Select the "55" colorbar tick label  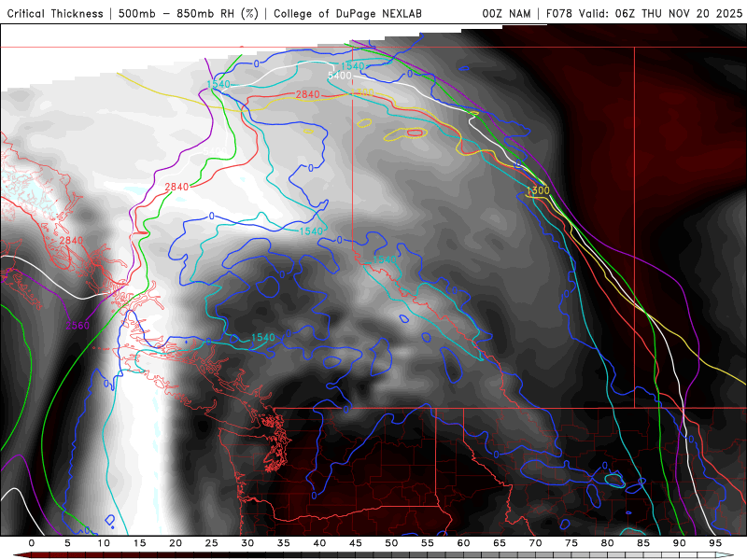pos(428,543)
